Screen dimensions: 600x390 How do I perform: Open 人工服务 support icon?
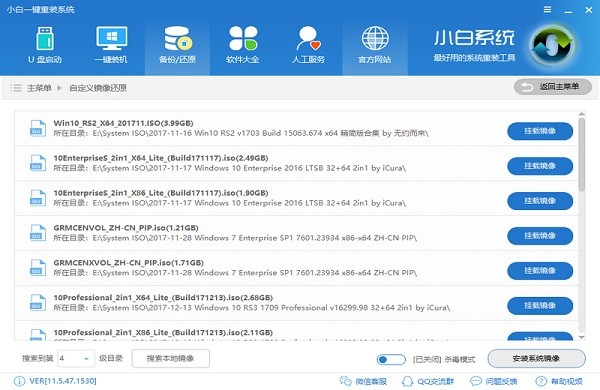click(x=308, y=38)
